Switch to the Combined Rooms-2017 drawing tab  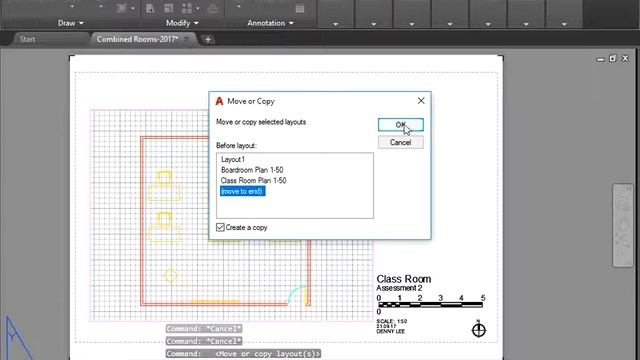[137, 39]
